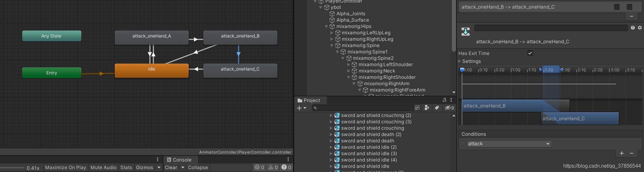Open Search by Label tag icon

(x=437, y=108)
